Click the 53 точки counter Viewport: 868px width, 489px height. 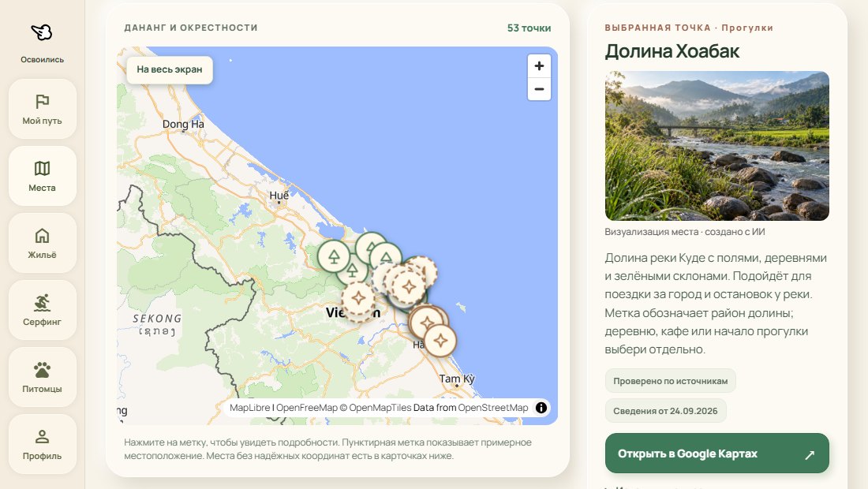[529, 28]
